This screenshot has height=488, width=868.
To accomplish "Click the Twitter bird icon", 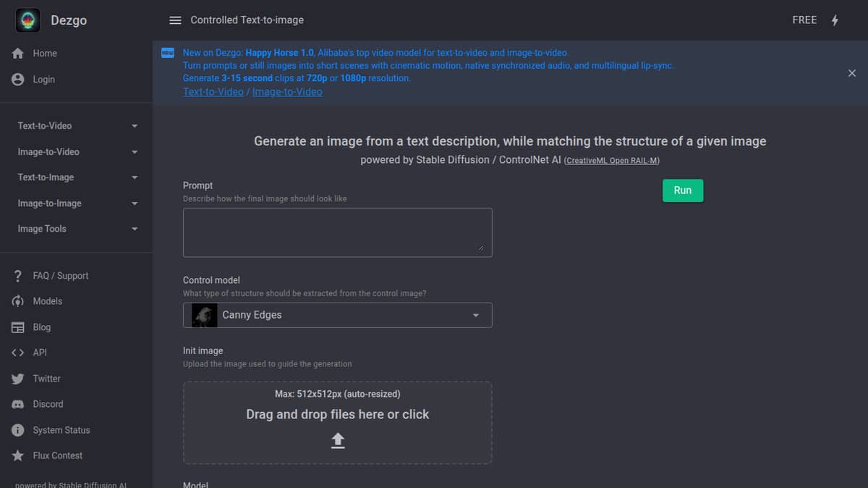I will coord(18,379).
